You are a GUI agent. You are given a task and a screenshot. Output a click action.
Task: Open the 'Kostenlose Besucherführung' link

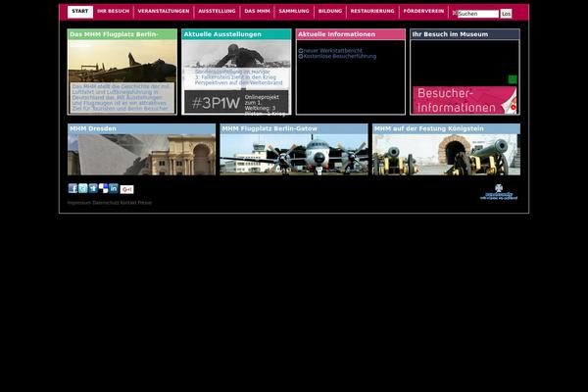(x=340, y=56)
